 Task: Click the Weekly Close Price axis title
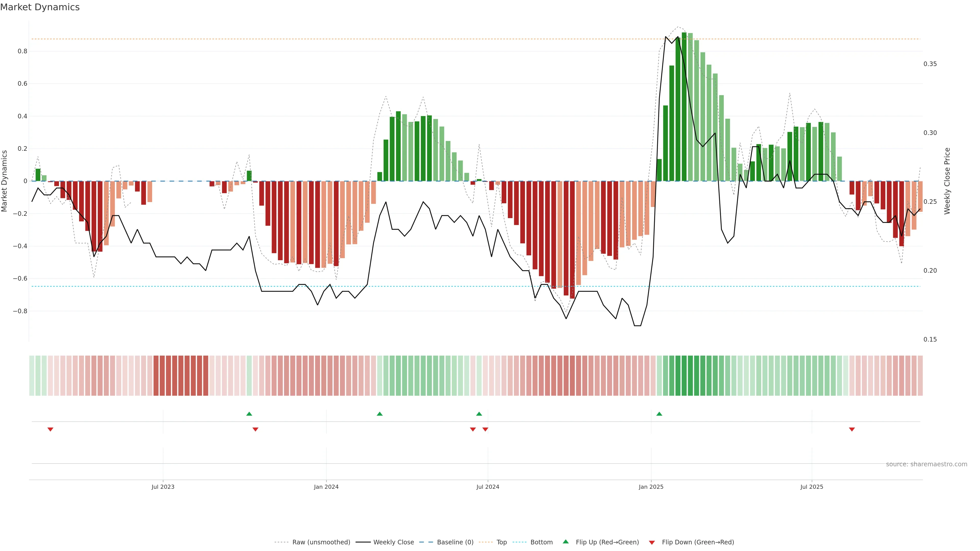[947, 181]
